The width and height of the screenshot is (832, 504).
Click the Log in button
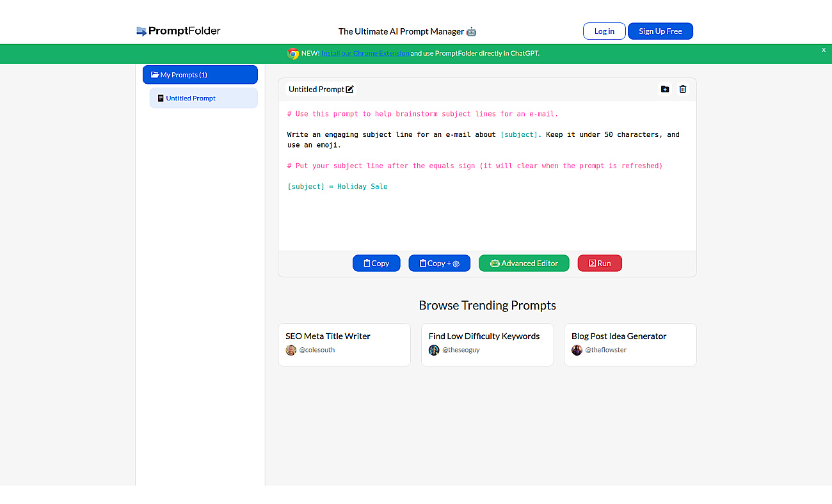[604, 31]
